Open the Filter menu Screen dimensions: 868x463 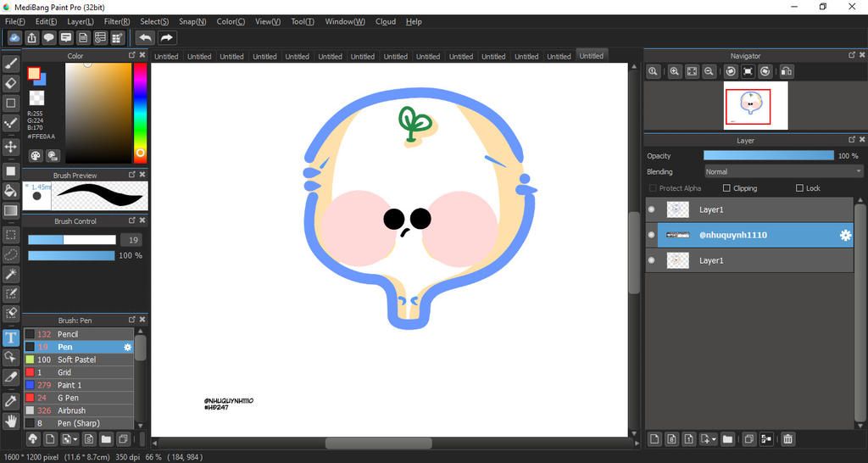click(x=117, y=21)
